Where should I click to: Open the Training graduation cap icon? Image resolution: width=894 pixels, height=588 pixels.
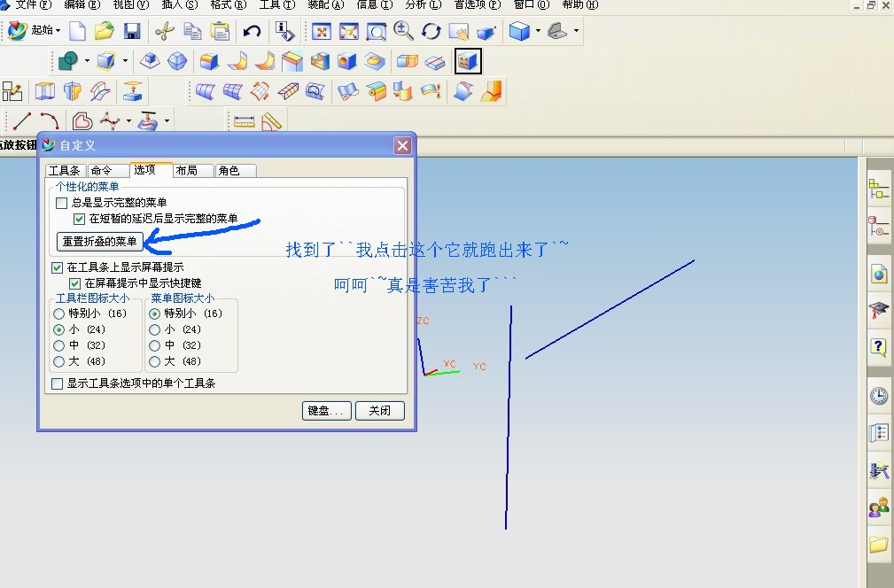[x=879, y=310]
